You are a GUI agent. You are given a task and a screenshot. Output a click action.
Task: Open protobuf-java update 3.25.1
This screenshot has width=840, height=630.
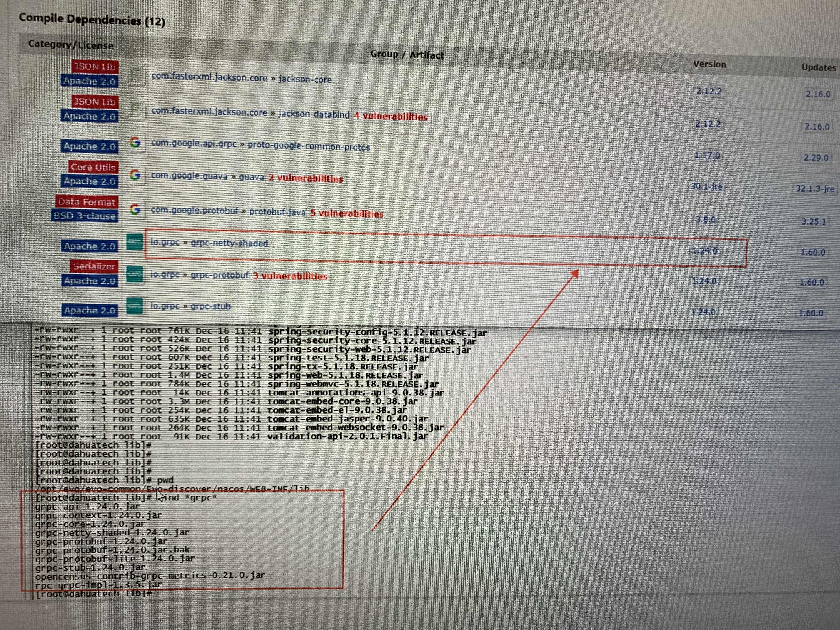pos(814,222)
